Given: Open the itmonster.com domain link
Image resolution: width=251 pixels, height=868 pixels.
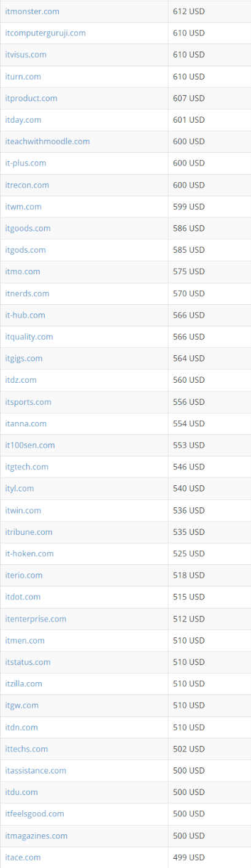Looking at the screenshot, I should pyautogui.click(x=33, y=12).
